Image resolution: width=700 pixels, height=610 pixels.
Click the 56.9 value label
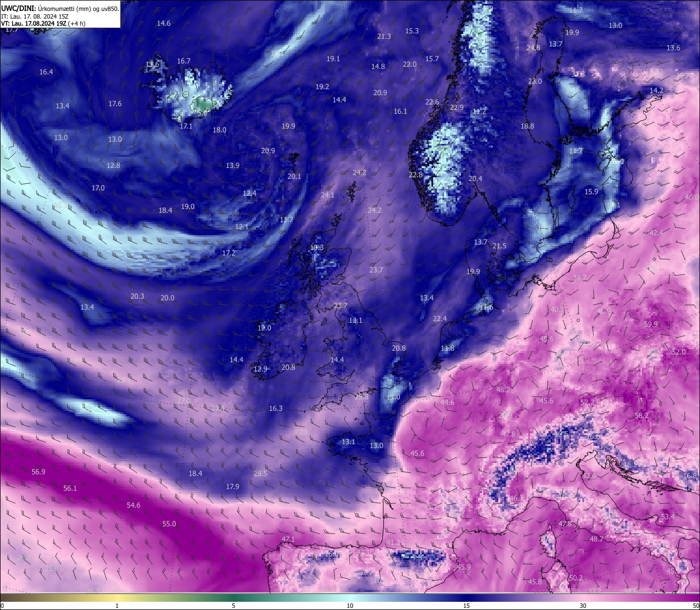[x=38, y=472]
